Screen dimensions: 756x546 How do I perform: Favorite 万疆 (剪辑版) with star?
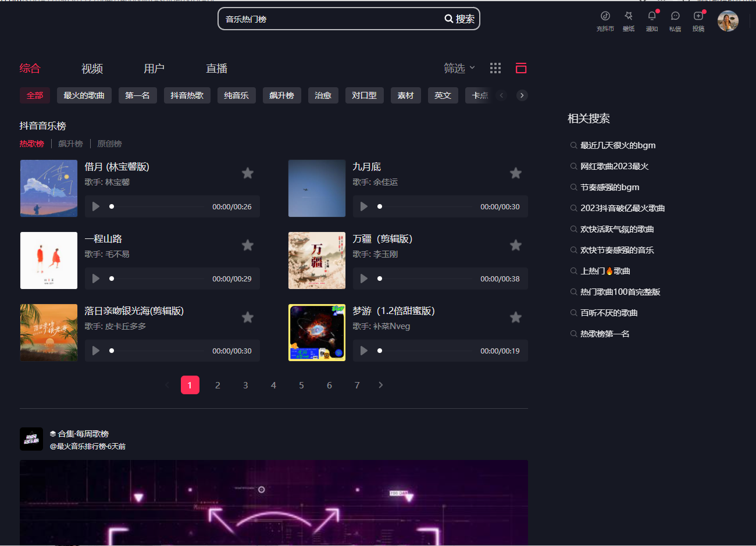(516, 245)
